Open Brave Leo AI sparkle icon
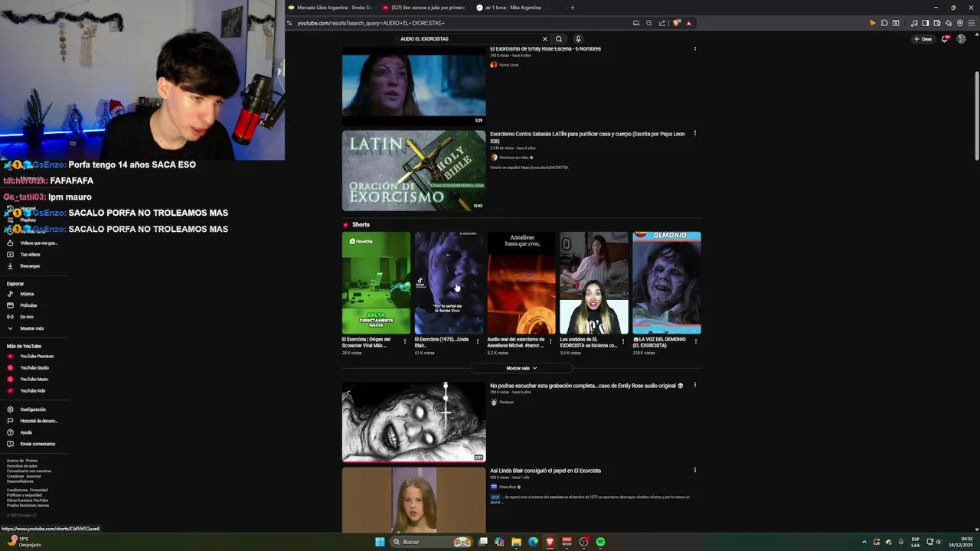 pyautogui.click(x=948, y=23)
